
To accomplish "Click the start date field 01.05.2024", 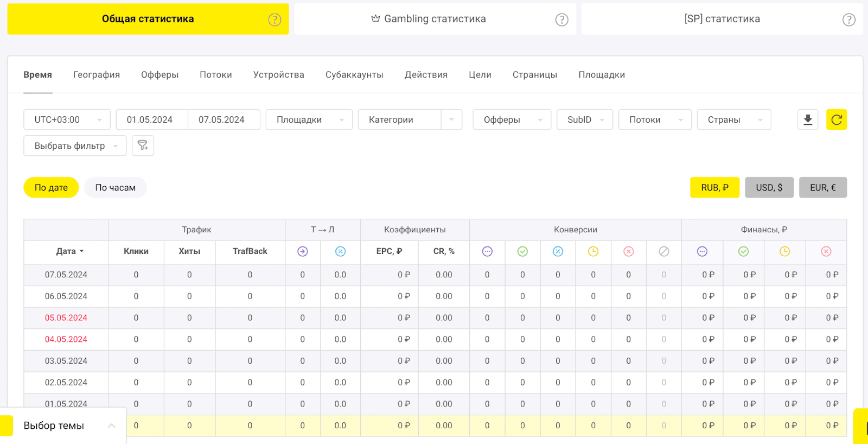I will click(150, 119).
